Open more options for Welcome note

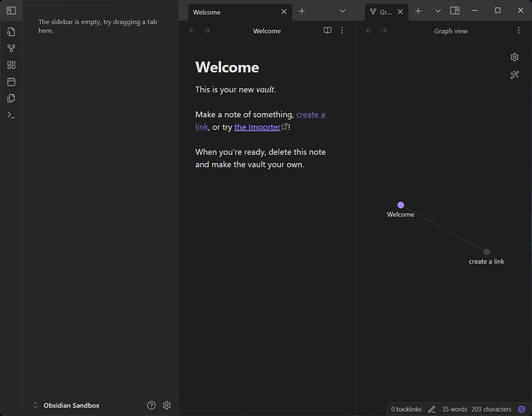click(x=342, y=31)
